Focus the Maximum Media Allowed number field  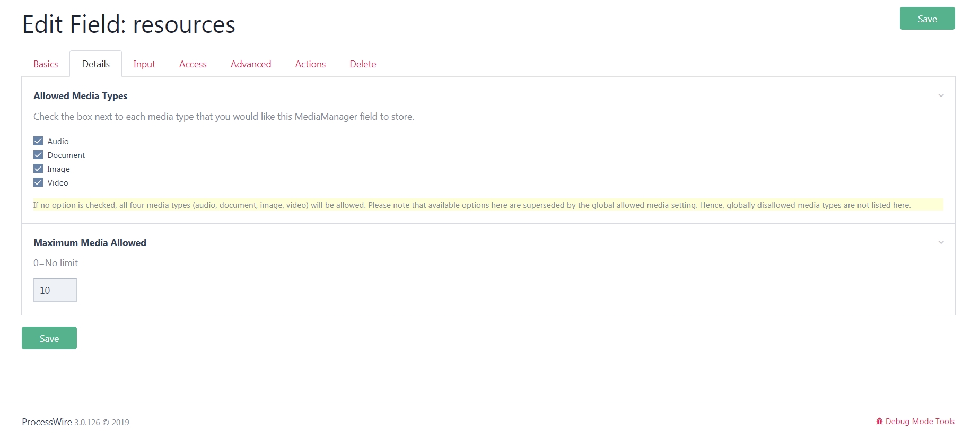pos(55,290)
